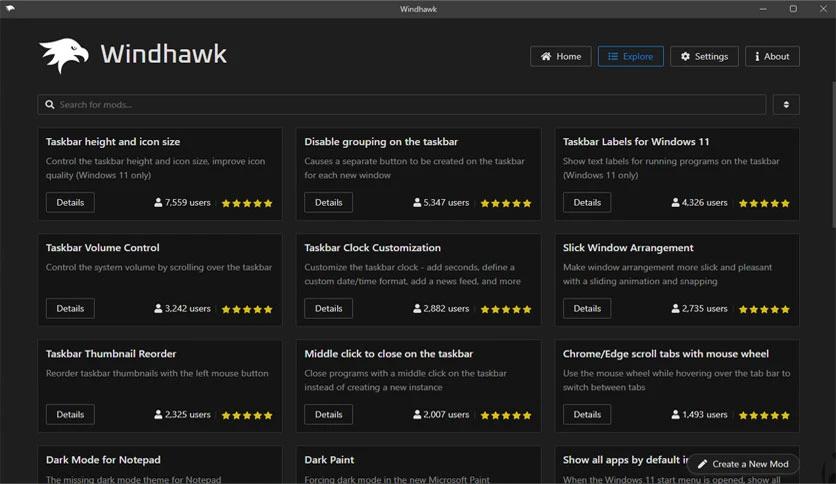Click the magnifier icon in search bar
The image size is (836, 484).
pyautogui.click(x=50, y=104)
